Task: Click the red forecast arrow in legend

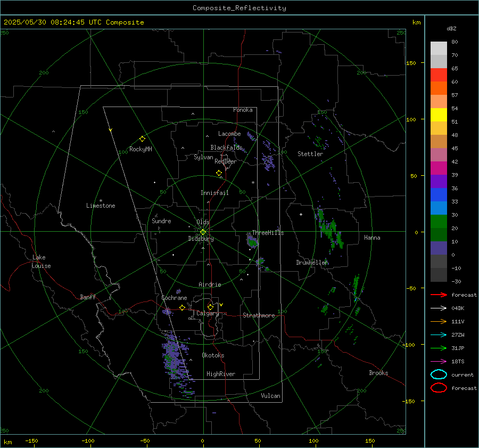Action: coord(439,295)
